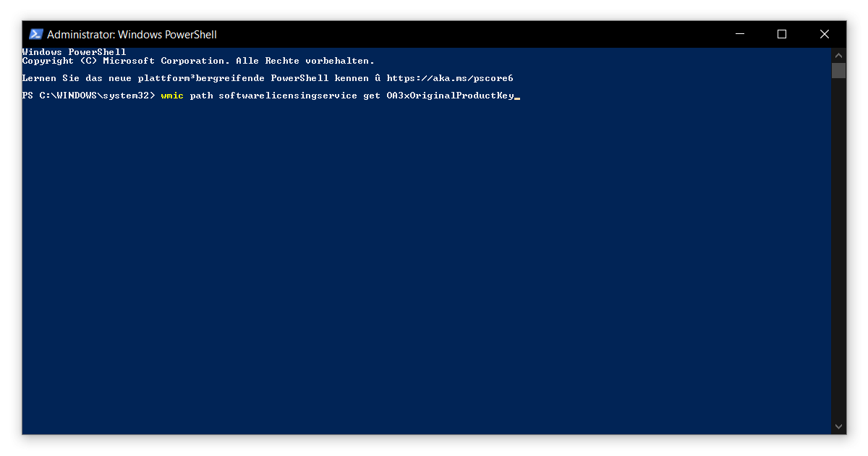The height and width of the screenshot is (456, 868).
Task: Open the PowerShell icon system menu
Action: pos(35,34)
